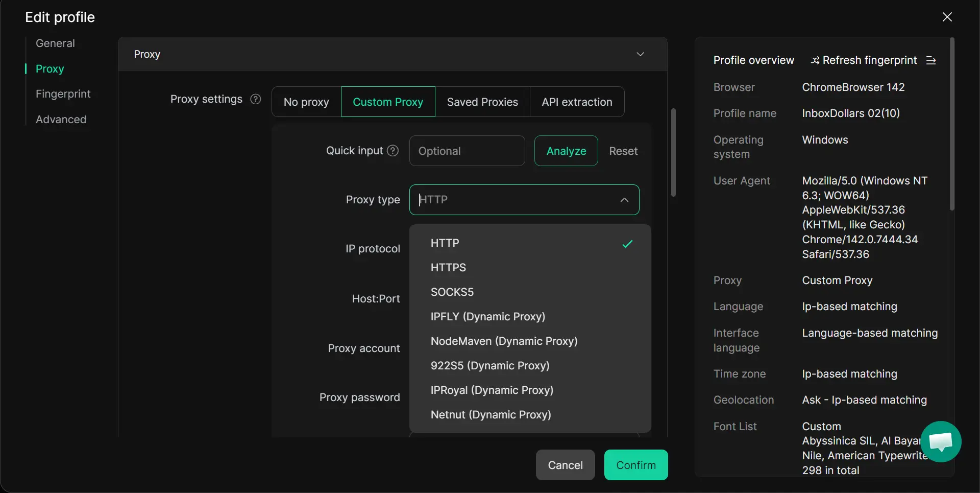Pick NodeMaven (Dynamic Proxy) option
This screenshot has width=980, height=493.
pyautogui.click(x=504, y=341)
